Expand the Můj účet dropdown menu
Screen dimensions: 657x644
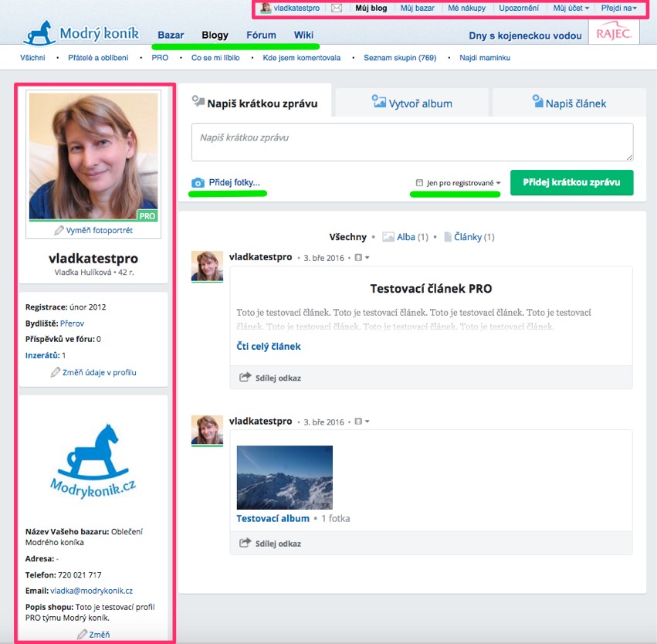pos(571,8)
